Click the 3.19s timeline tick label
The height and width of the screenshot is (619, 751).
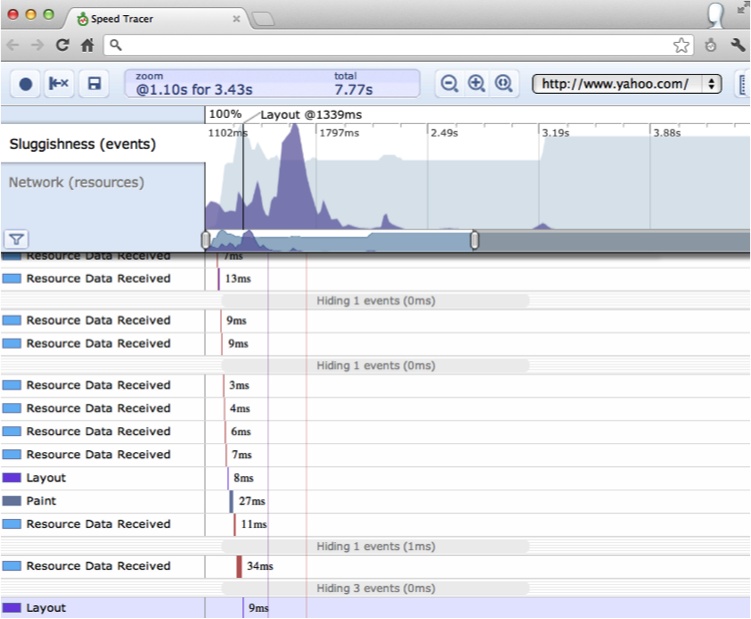pyautogui.click(x=556, y=133)
